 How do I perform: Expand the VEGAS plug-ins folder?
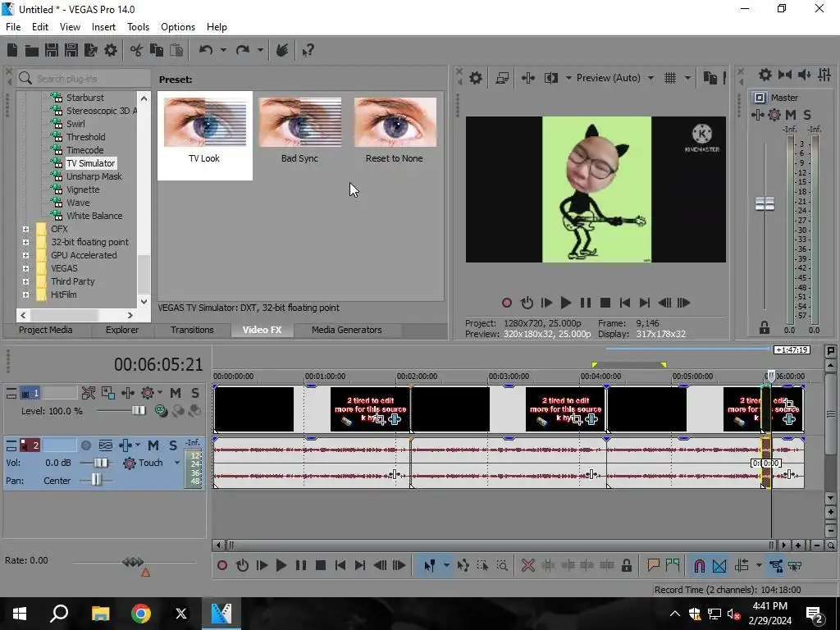(x=25, y=268)
